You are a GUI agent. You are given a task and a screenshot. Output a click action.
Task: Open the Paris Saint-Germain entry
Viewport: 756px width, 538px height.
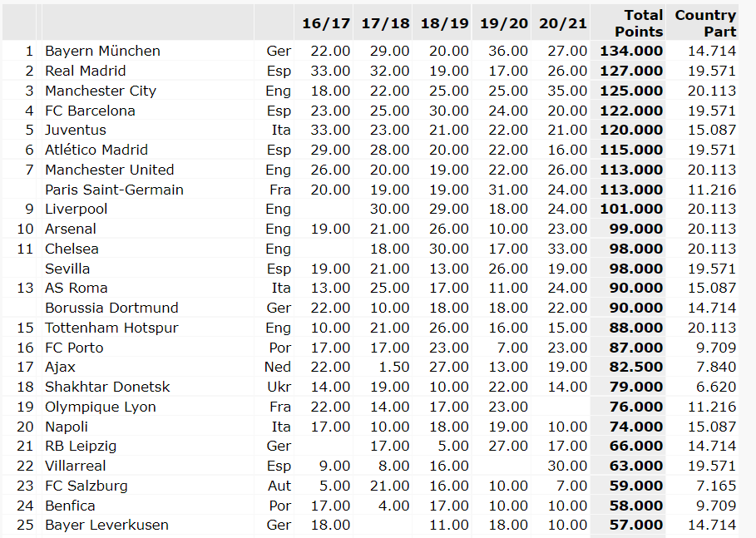[114, 190]
